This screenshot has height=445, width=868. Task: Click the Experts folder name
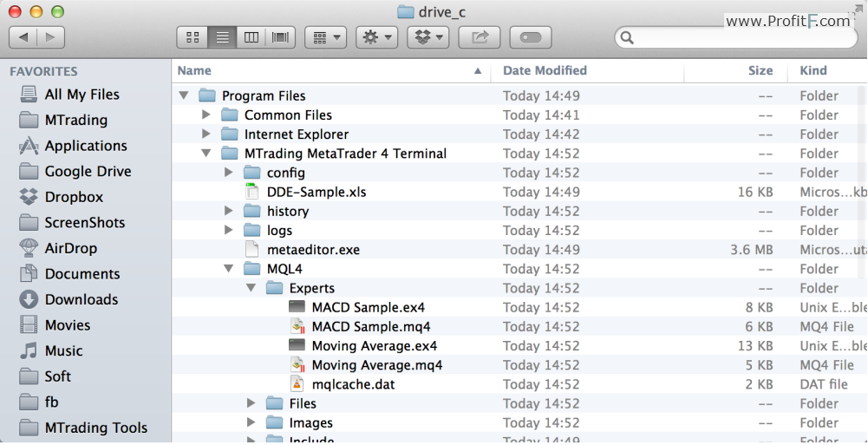311,288
